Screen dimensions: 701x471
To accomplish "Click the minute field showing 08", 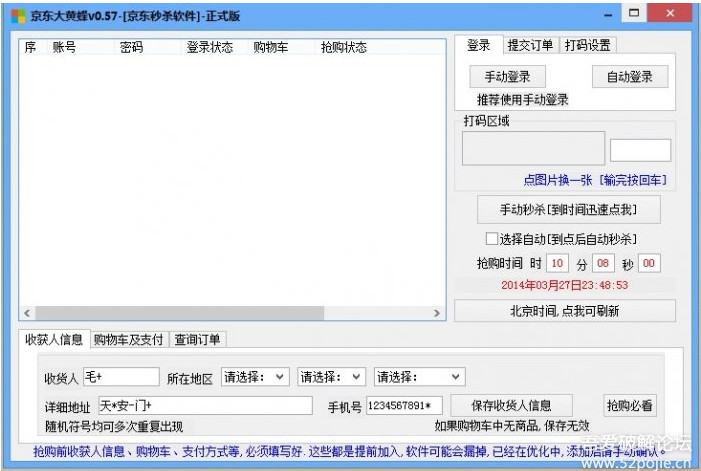I will (x=603, y=263).
